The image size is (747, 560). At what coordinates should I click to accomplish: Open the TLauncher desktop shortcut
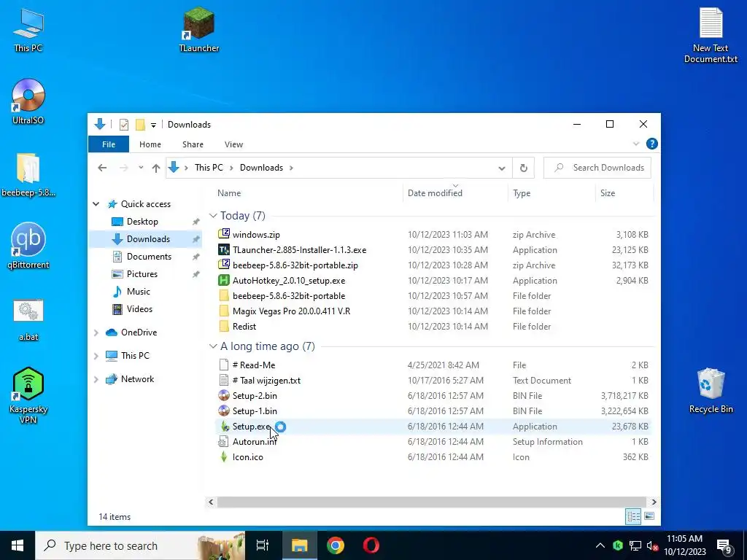pos(198,29)
